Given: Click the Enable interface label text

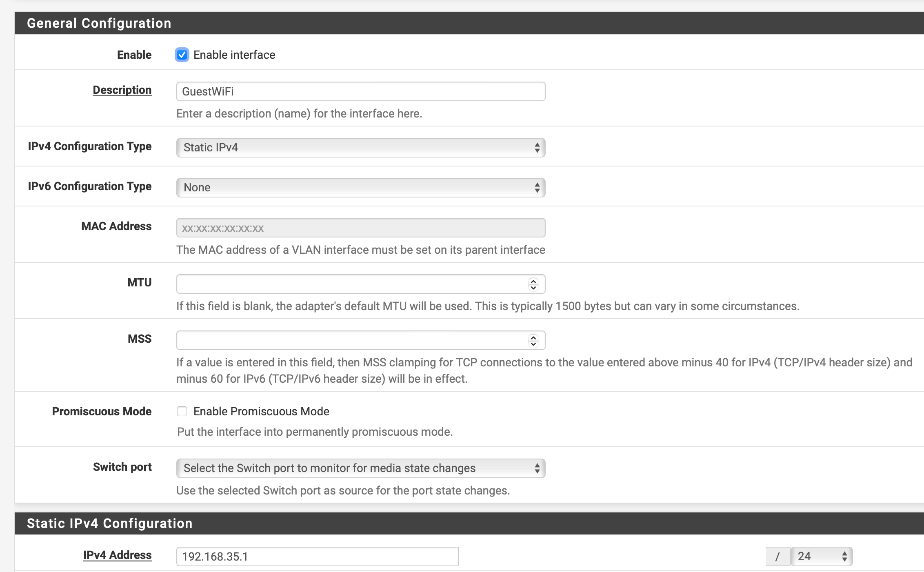Looking at the screenshot, I should [234, 55].
